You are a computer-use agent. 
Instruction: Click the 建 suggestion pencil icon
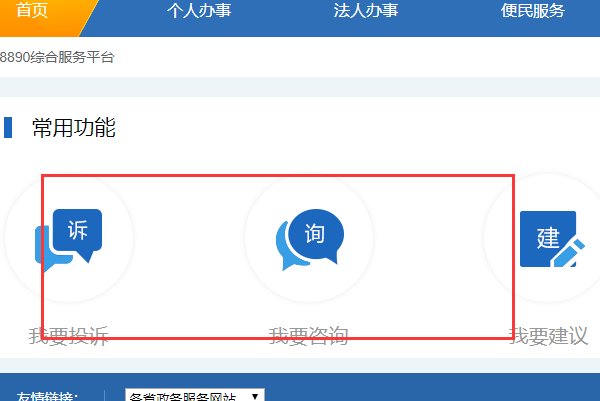pyautogui.click(x=552, y=239)
